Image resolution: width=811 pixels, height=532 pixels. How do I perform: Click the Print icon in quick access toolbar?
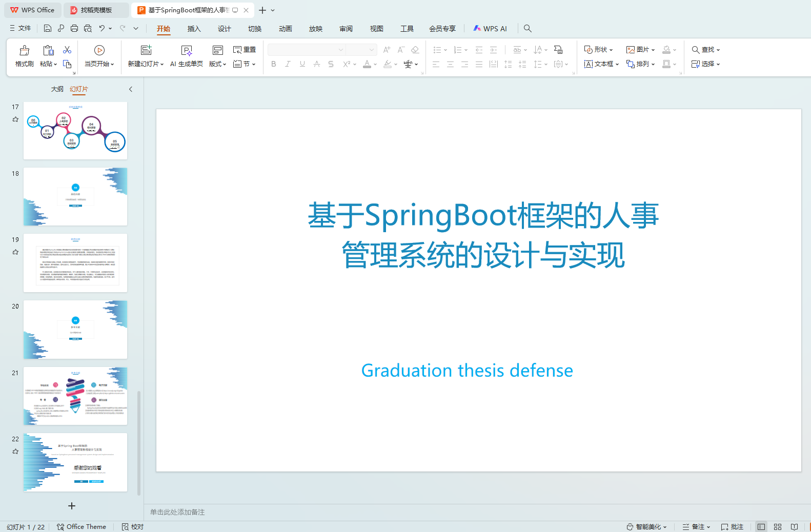click(x=74, y=29)
